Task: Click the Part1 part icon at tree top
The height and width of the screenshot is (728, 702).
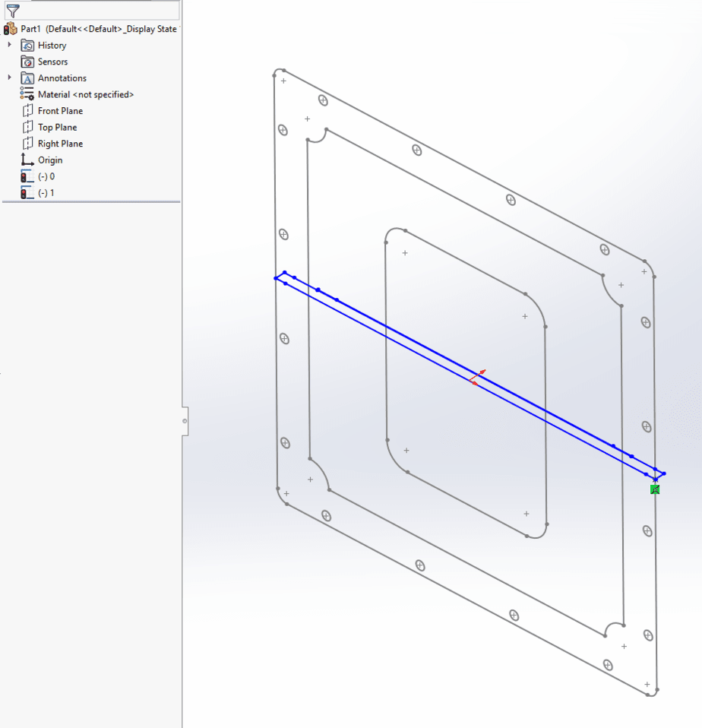Action: click(x=10, y=28)
